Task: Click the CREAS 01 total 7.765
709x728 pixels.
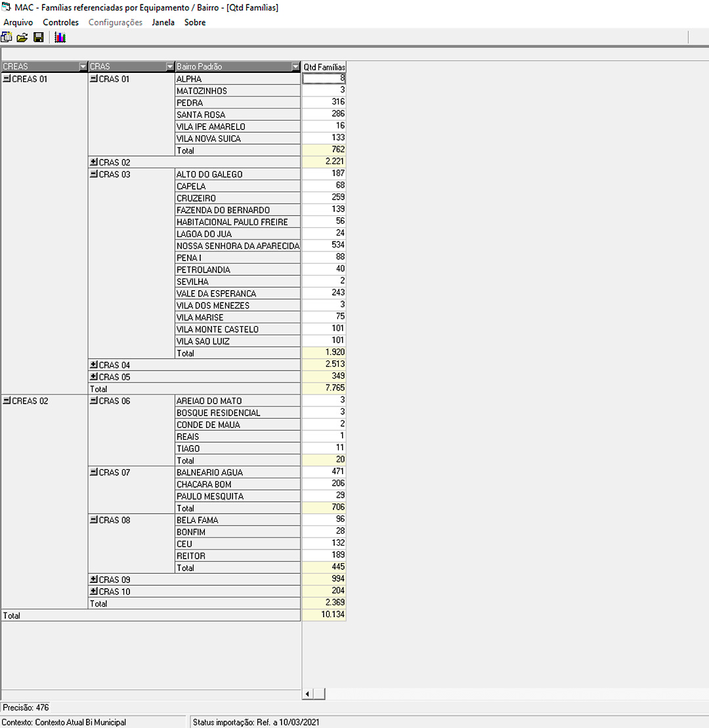Action: tap(324, 388)
